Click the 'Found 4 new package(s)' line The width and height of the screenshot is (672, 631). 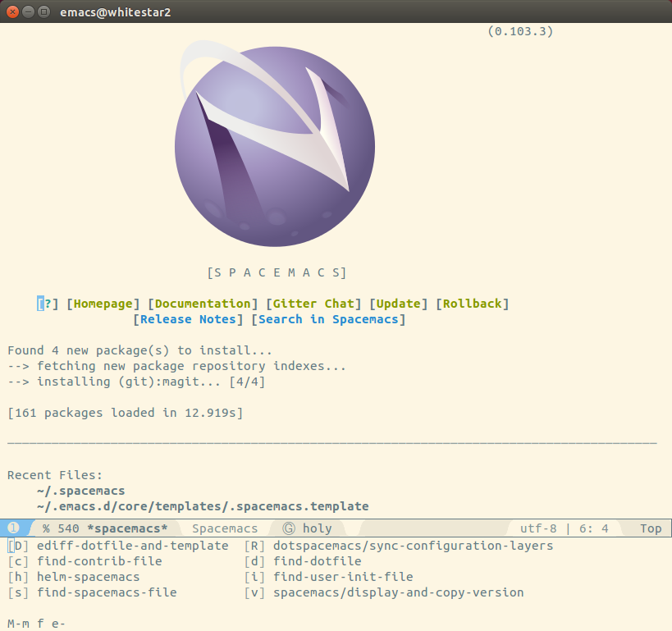click(140, 350)
